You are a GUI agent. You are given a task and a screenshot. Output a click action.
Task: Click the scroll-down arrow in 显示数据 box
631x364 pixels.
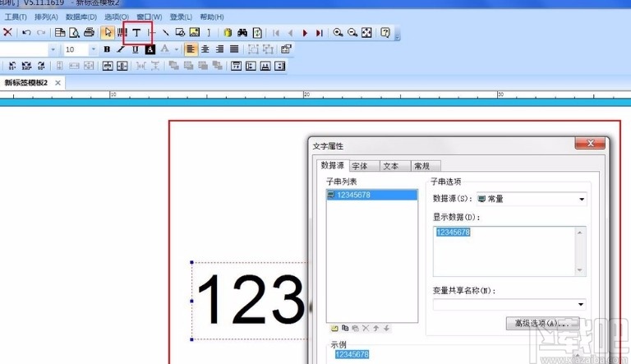point(580,270)
